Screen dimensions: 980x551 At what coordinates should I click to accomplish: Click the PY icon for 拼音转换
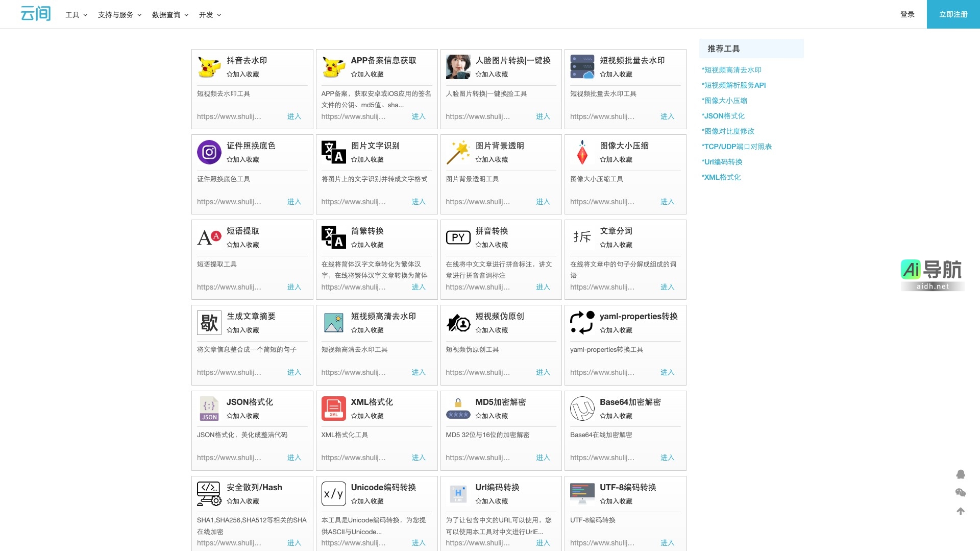[458, 237]
